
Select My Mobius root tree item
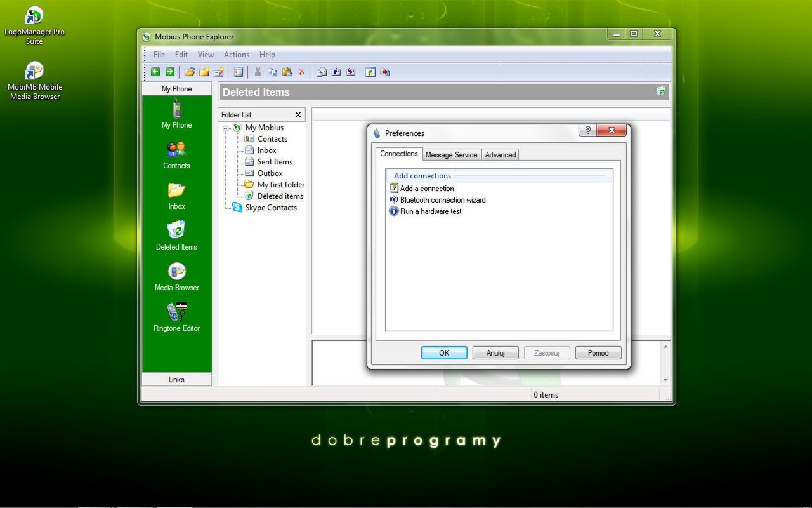coord(259,128)
